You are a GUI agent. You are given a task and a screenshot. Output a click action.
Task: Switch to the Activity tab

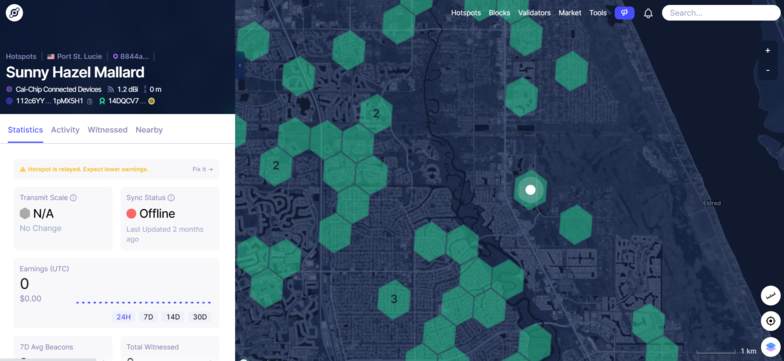(65, 130)
